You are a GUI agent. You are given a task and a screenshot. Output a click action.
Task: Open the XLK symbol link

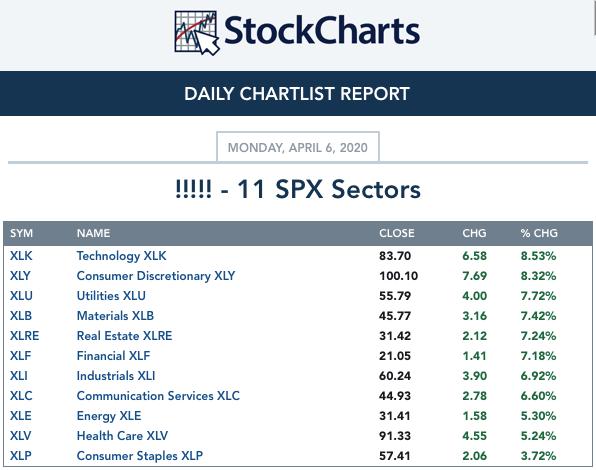coord(21,256)
